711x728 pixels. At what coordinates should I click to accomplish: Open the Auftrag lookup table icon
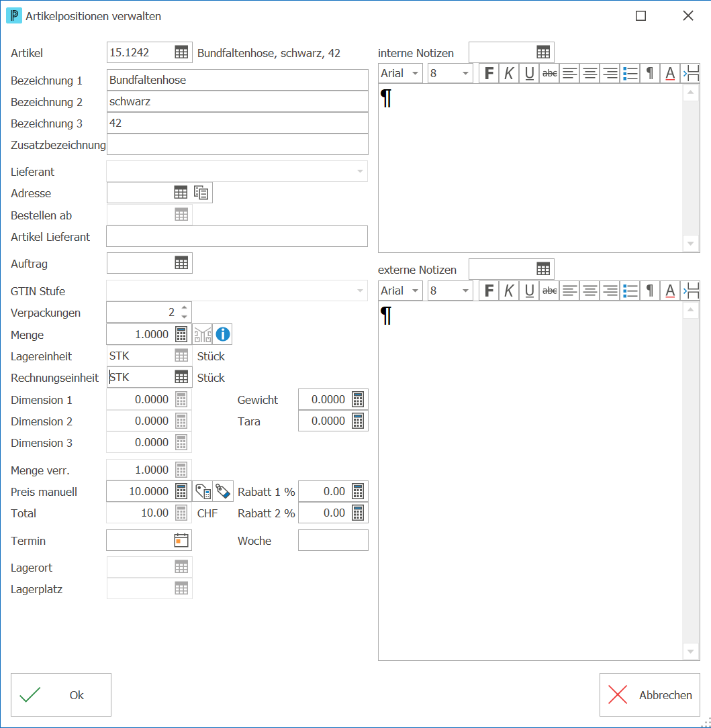(x=181, y=263)
